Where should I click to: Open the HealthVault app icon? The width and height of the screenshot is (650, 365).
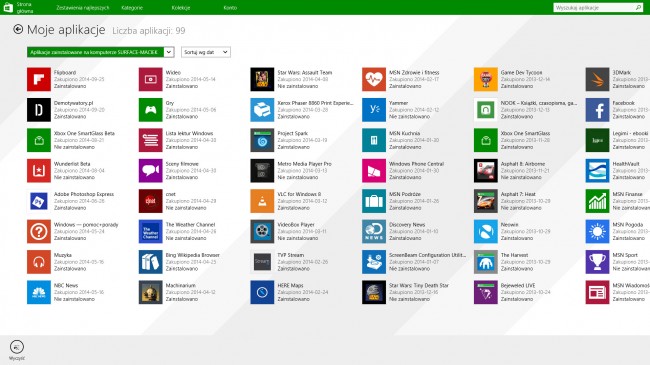point(597,170)
